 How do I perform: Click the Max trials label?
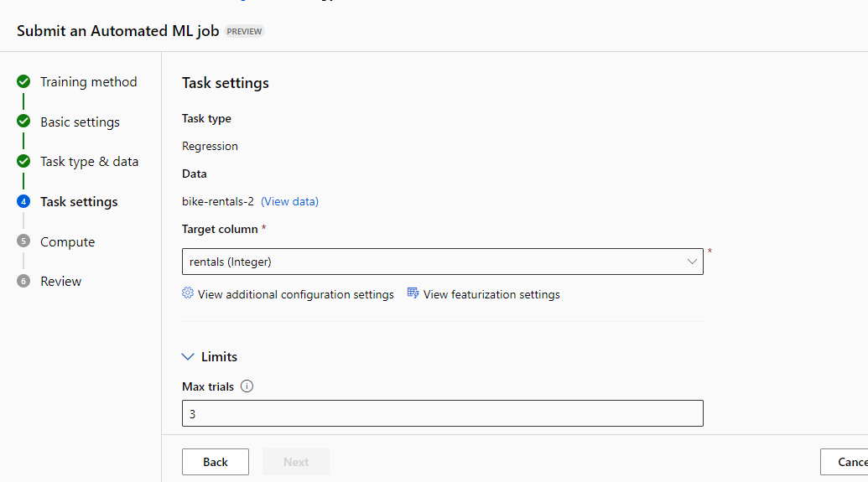pos(208,386)
